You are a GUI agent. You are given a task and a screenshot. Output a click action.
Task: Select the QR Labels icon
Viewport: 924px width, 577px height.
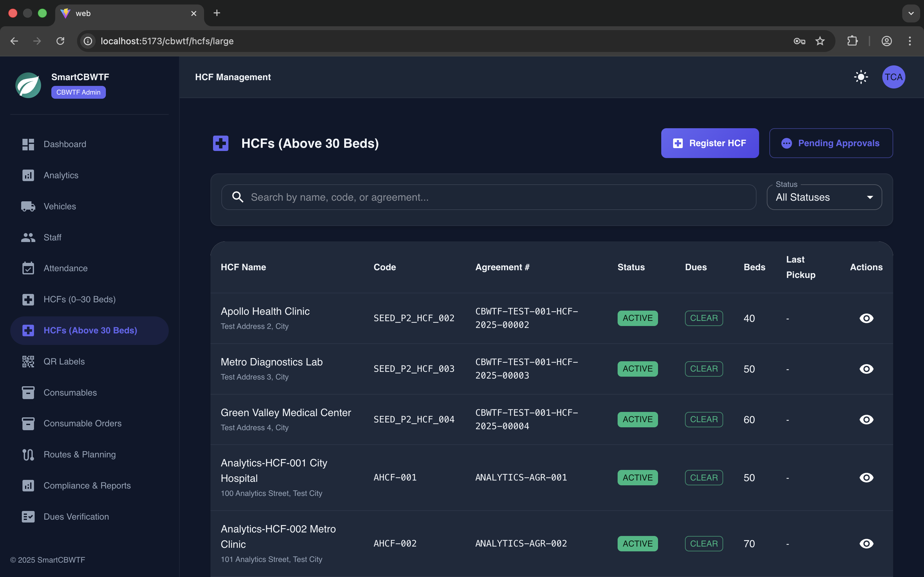click(x=28, y=361)
